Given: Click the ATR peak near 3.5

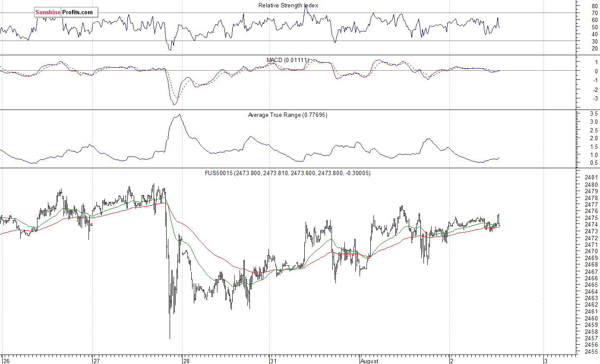Looking at the screenshot, I should click(179, 114).
